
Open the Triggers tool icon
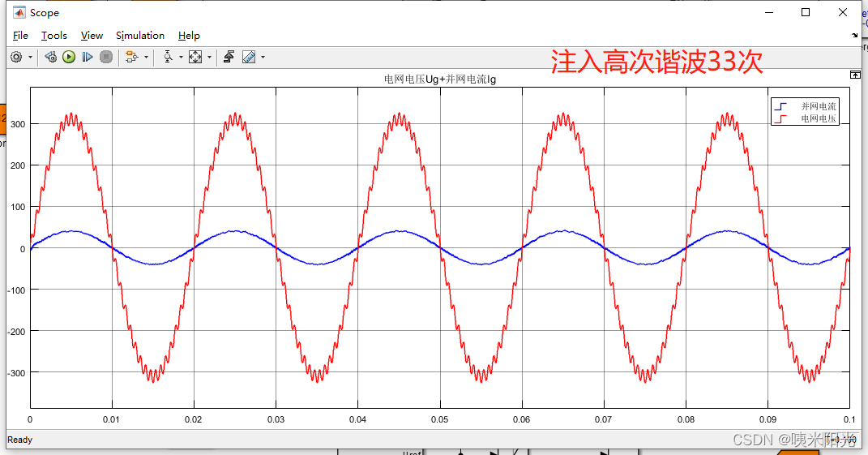point(229,57)
